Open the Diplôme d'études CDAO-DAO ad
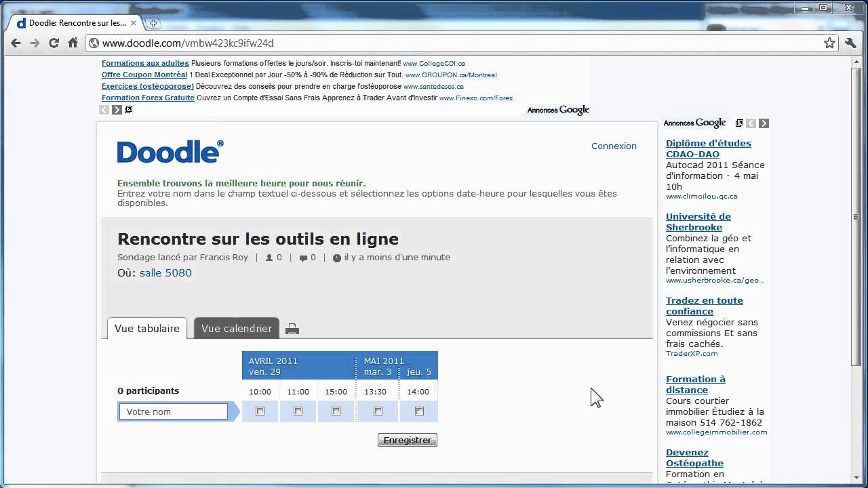868x488 pixels. point(709,148)
